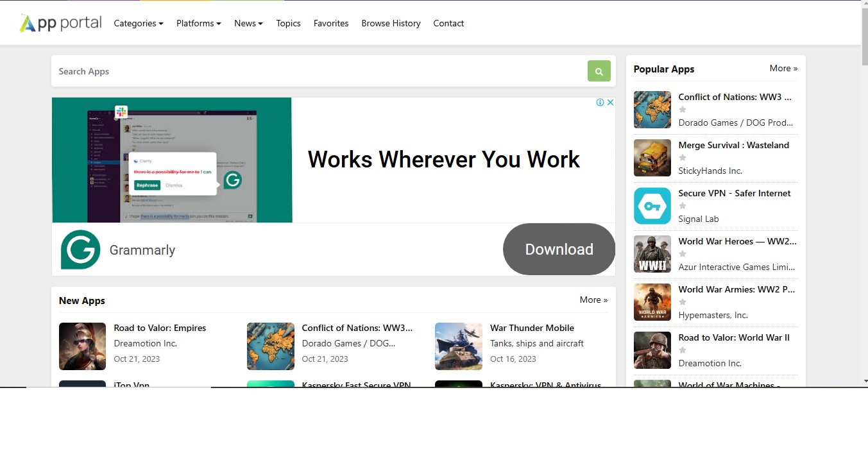Go to Favorites
This screenshot has width=868, height=458.
pyautogui.click(x=331, y=23)
